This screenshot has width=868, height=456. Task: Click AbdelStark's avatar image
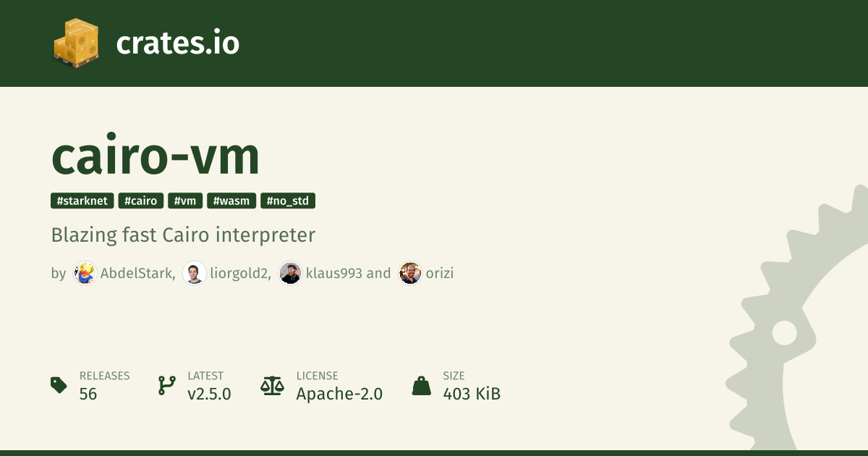85,273
